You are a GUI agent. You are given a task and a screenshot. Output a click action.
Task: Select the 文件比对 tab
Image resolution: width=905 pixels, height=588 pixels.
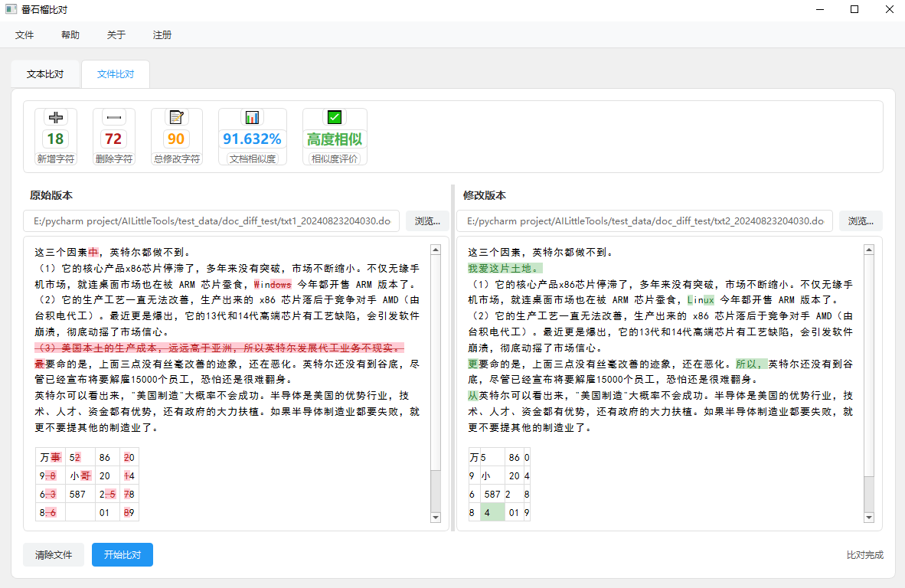click(x=115, y=73)
